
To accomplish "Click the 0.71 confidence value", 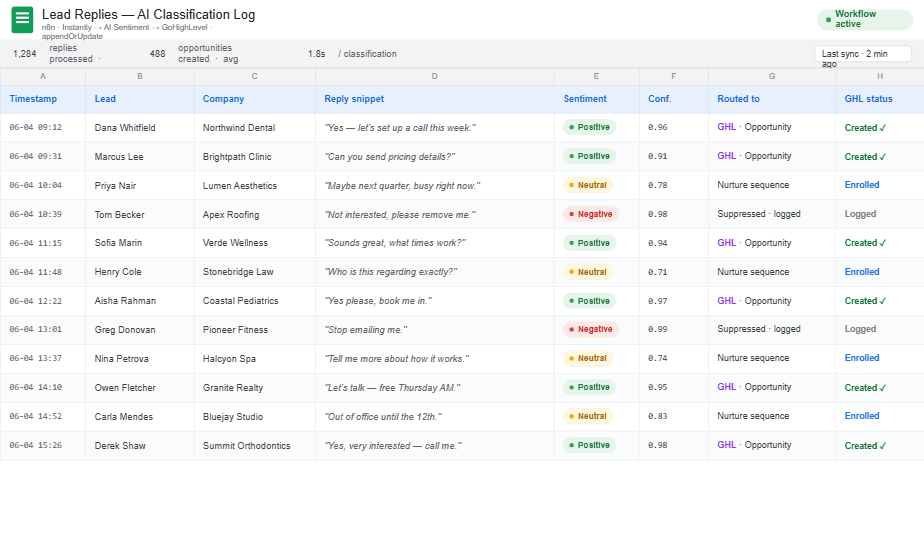I will pos(658,272).
